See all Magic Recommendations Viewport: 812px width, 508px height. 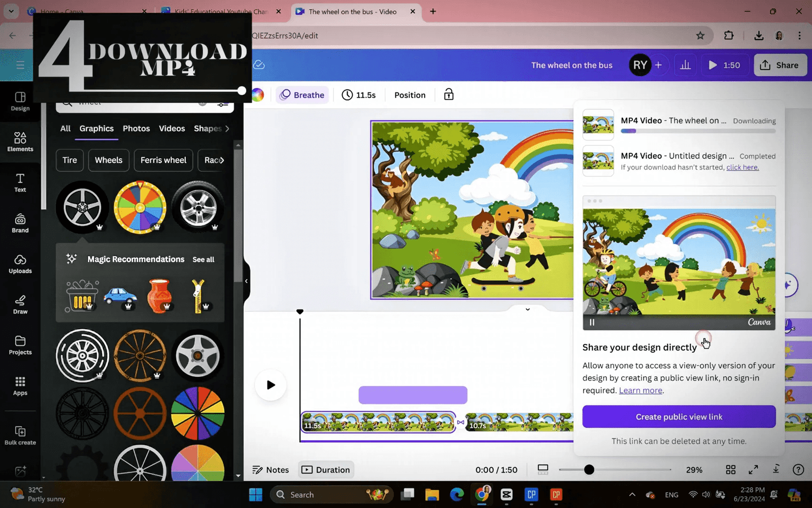pos(203,260)
